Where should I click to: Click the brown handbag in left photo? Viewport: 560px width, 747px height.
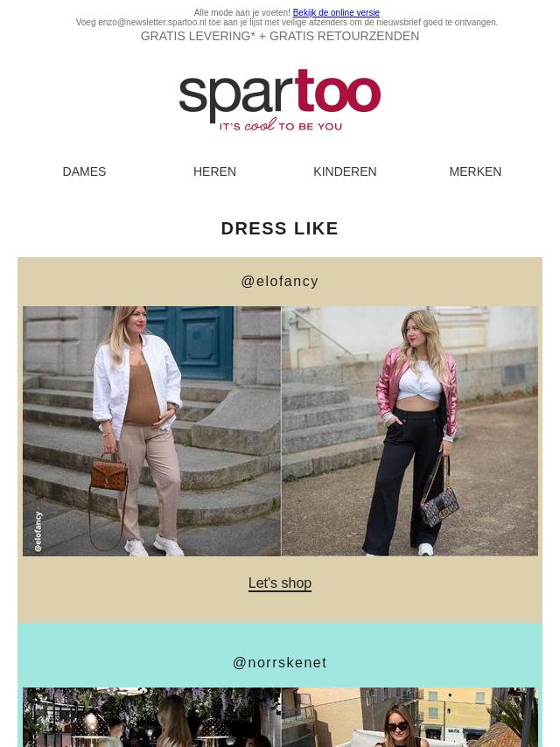pos(109,474)
